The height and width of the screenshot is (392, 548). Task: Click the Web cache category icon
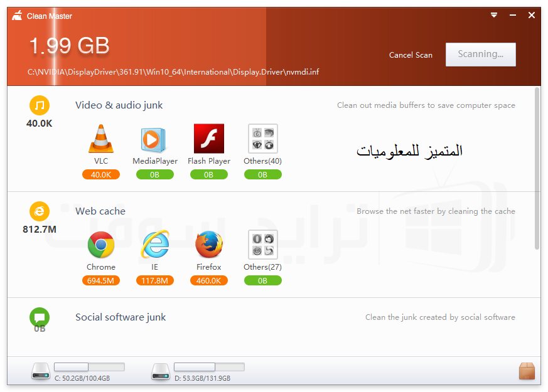pyautogui.click(x=40, y=211)
